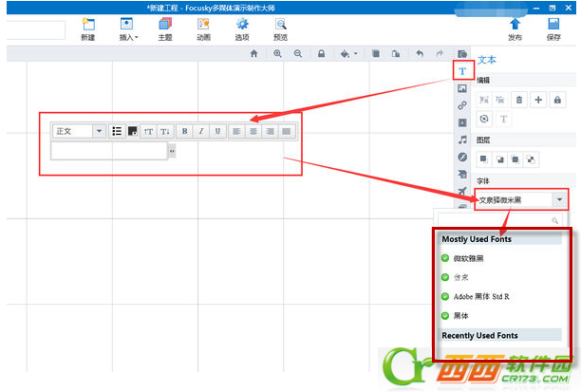Toggle the lock button in 编辑 section

tap(557, 100)
